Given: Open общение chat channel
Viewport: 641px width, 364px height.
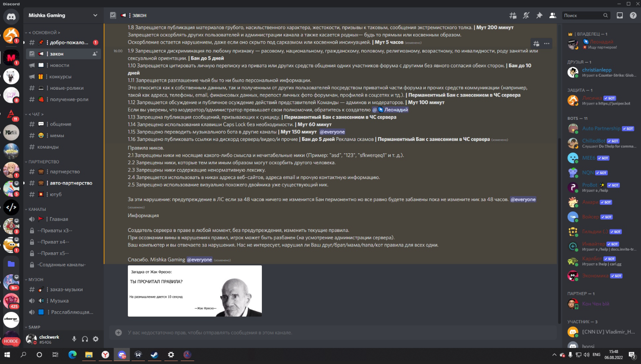Looking at the screenshot, I should pos(64,124).
